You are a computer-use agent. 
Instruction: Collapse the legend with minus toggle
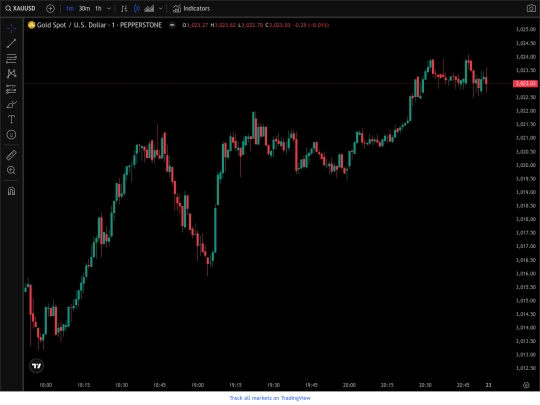(x=172, y=25)
